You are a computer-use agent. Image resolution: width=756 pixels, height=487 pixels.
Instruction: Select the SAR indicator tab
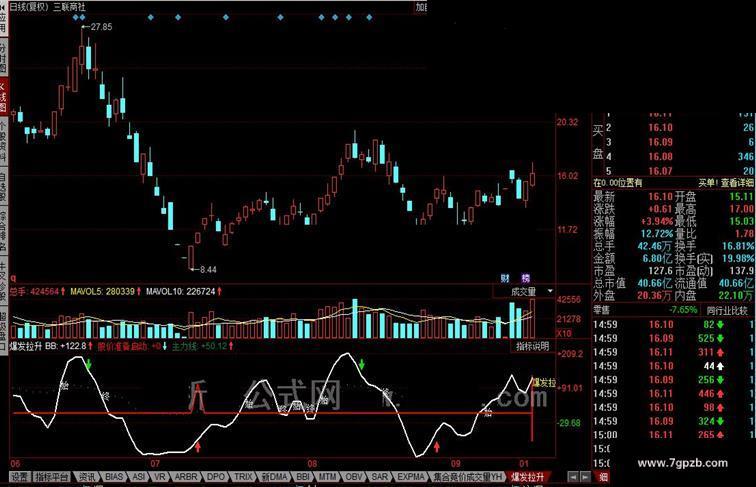379,477
